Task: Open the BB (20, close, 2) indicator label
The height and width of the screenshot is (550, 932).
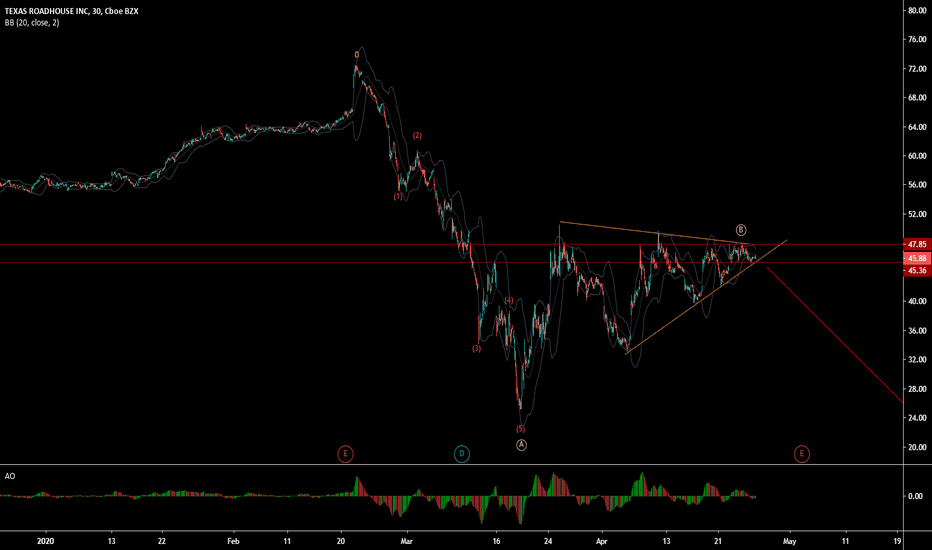Action: point(32,23)
